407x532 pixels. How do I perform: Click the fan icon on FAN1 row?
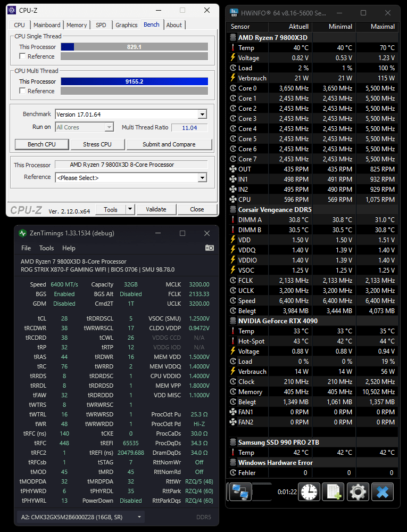tap(233, 412)
